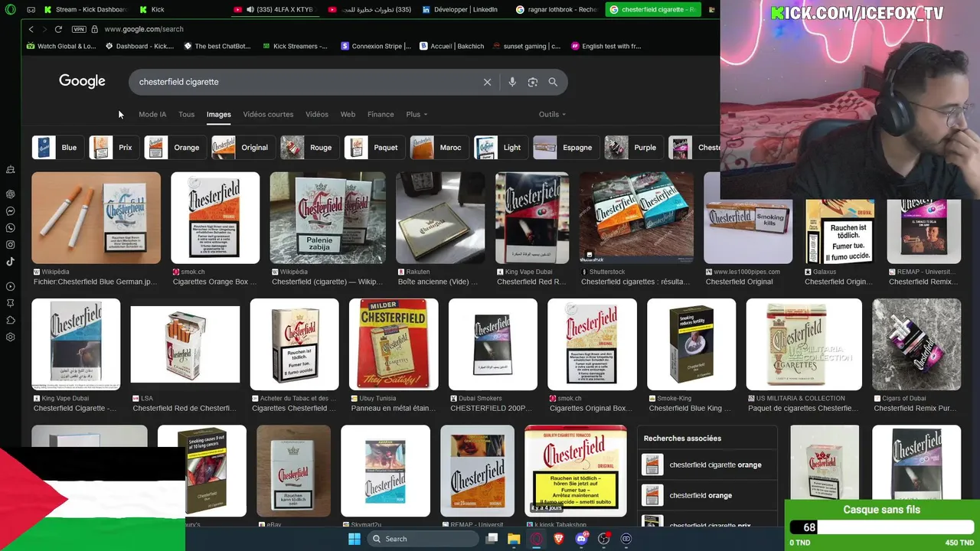The image size is (980, 551).
Task: Open TikTok in the Opera sidebar
Action: pos(11,262)
